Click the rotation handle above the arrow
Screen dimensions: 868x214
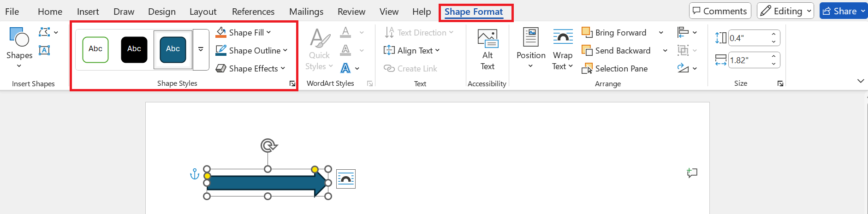click(268, 146)
